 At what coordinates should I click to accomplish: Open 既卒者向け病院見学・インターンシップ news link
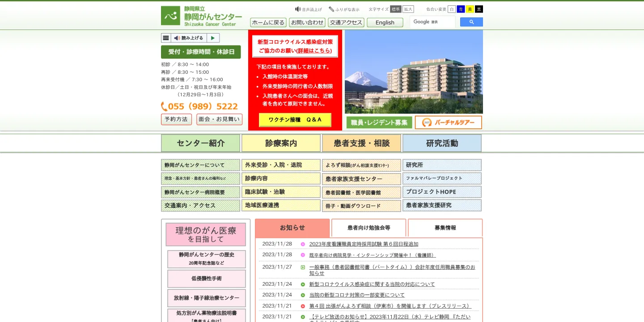tap(373, 255)
